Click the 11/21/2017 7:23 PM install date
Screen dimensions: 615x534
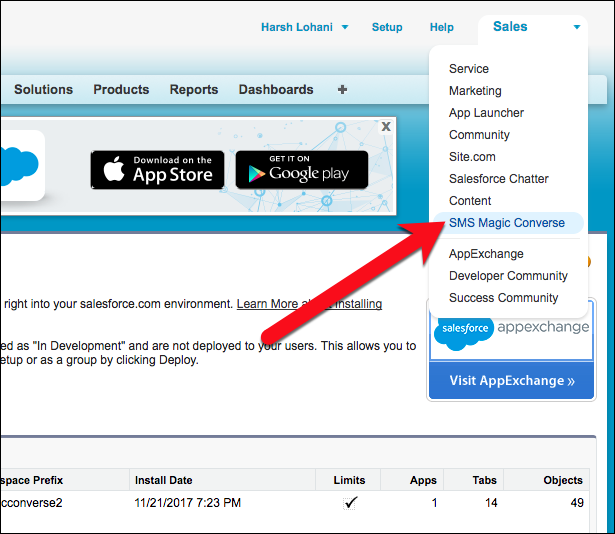[187, 503]
